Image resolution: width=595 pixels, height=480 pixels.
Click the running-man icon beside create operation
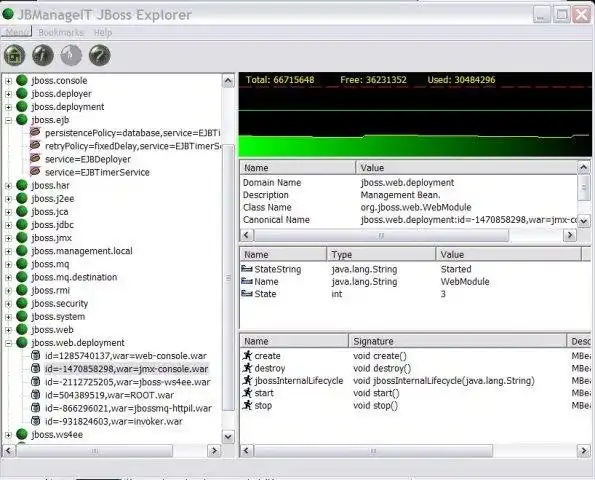click(x=247, y=356)
